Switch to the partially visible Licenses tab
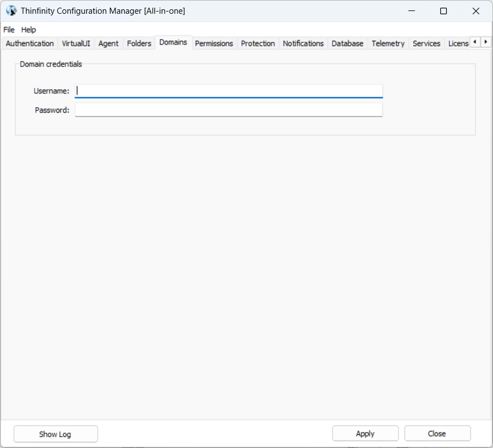 tap(458, 43)
